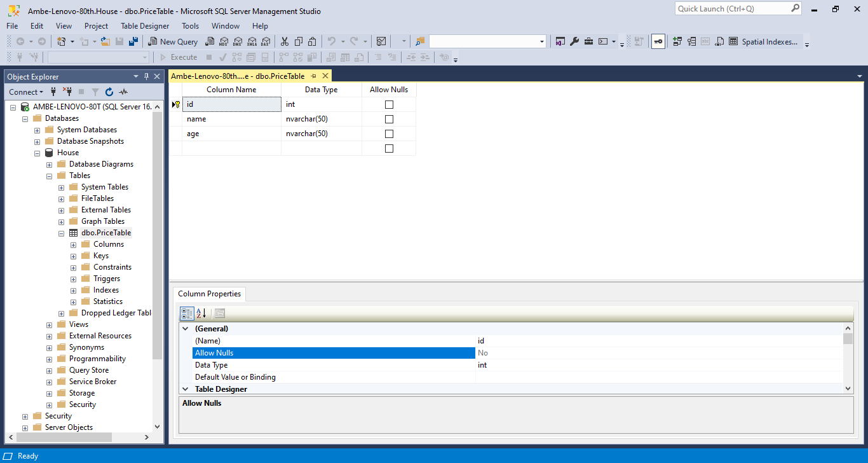The image size is (868, 463).
Task: Click the Copy icon in toolbar
Action: click(298, 41)
